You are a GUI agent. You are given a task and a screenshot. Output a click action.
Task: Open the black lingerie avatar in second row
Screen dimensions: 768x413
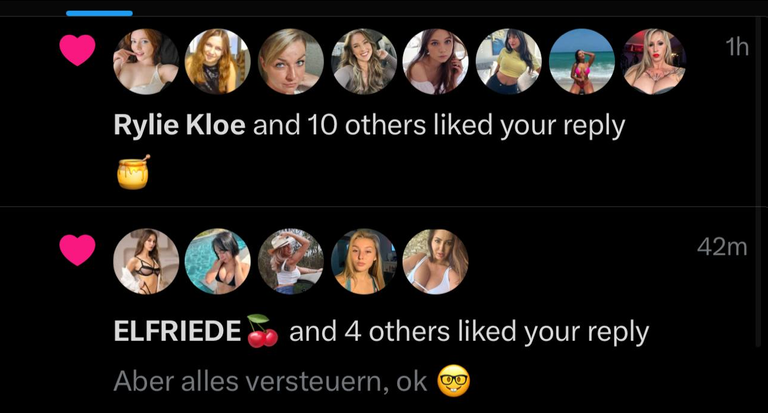(x=146, y=261)
